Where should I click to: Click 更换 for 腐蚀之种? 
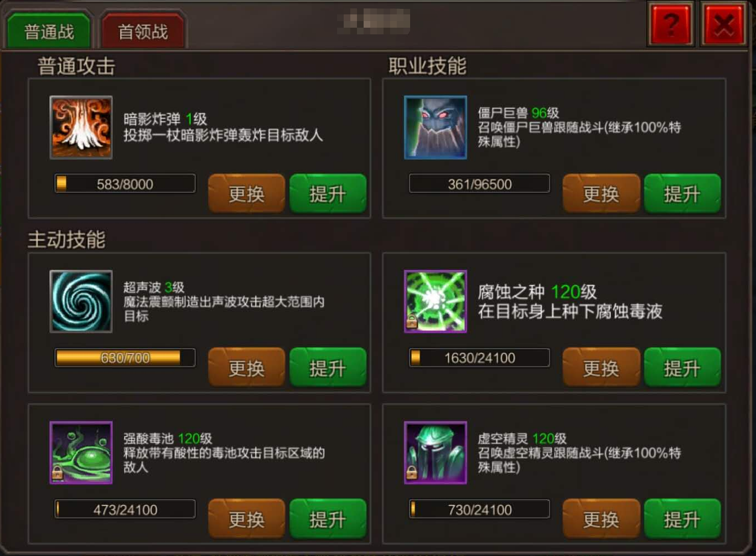click(x=601, y=367)
